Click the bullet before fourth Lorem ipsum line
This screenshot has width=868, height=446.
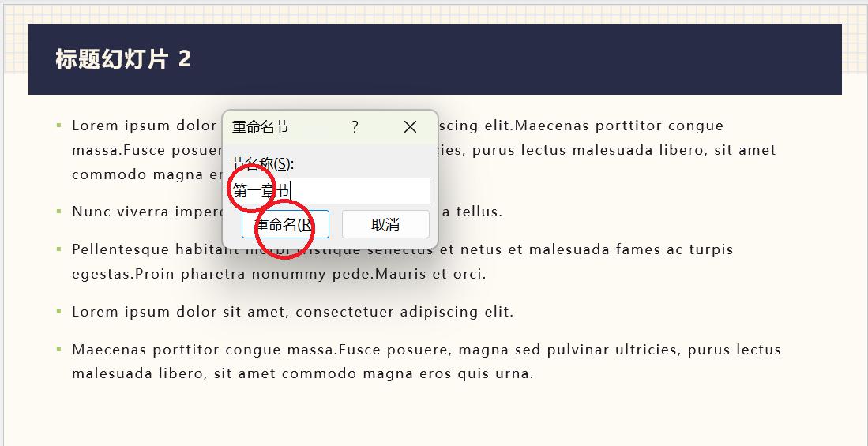58,312
